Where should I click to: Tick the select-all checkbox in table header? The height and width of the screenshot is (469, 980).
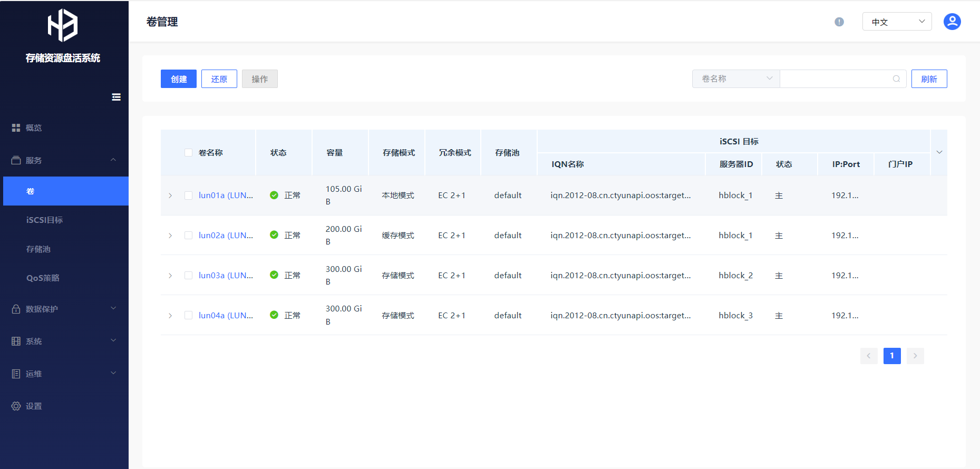tap(188, 153)
